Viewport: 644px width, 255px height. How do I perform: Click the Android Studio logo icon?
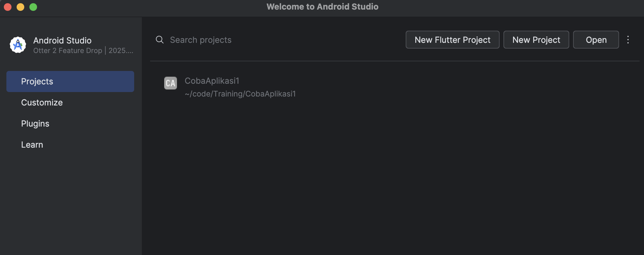coord(18,45)
